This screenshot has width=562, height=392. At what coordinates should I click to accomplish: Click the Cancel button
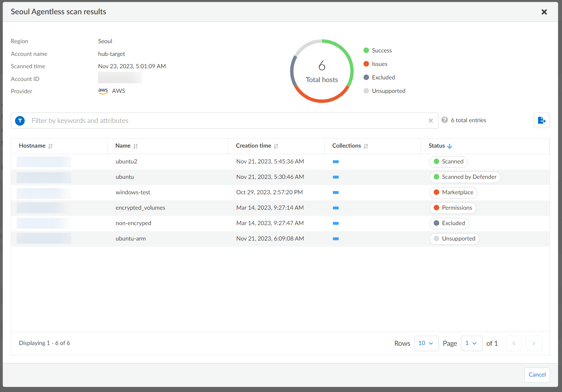pos(537,375)
